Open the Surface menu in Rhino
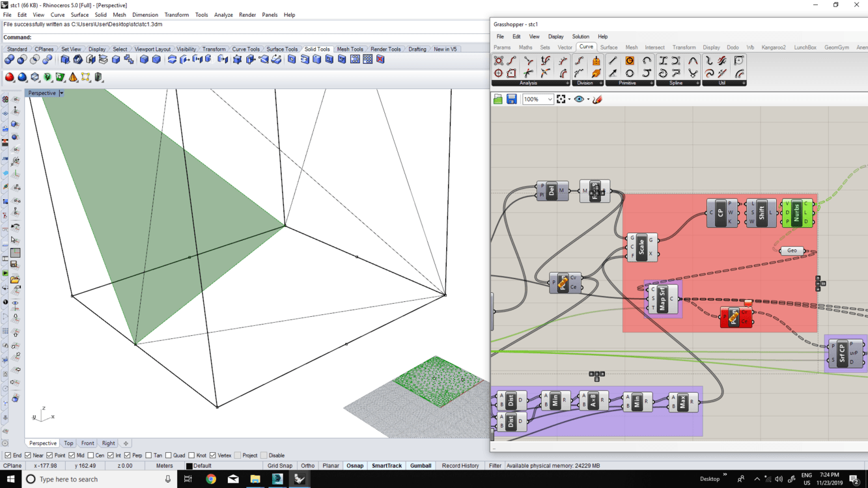The width and height of the screenshot is (868, 488). 79,15
